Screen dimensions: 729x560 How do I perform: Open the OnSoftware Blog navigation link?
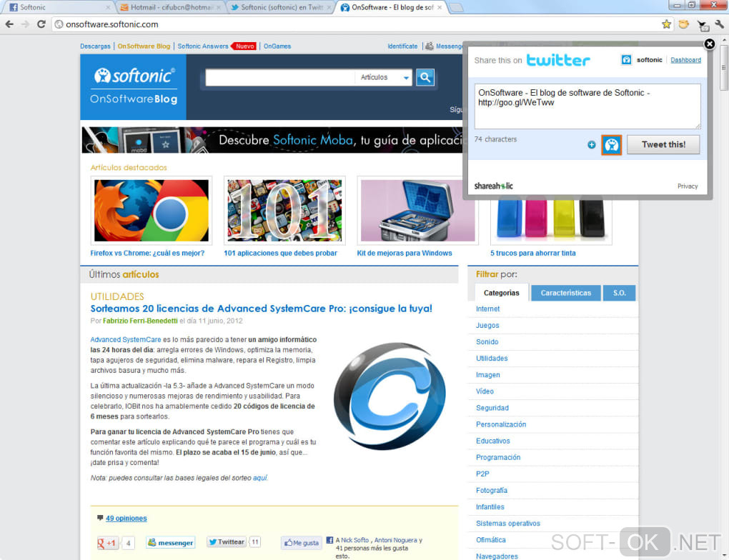coord(144,46)
